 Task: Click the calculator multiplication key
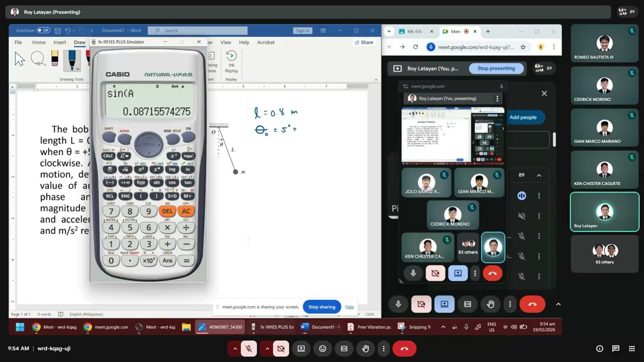tap(167, 228)
